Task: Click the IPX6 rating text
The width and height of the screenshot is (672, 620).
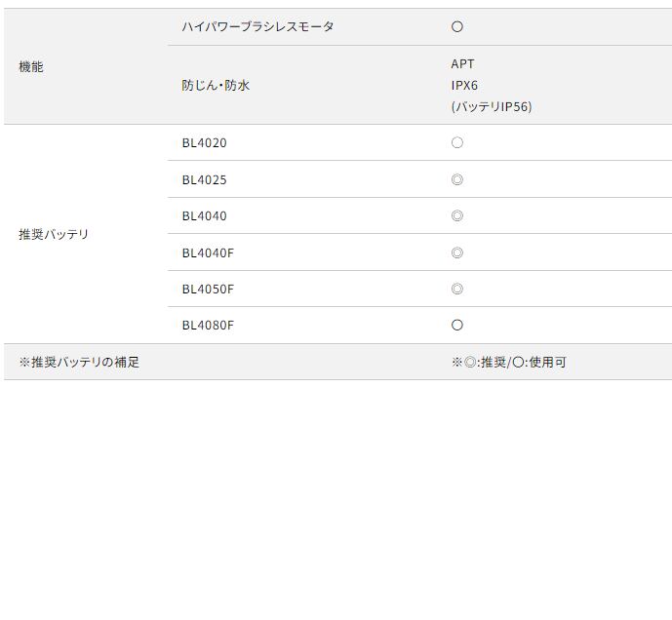Action: 464,86
